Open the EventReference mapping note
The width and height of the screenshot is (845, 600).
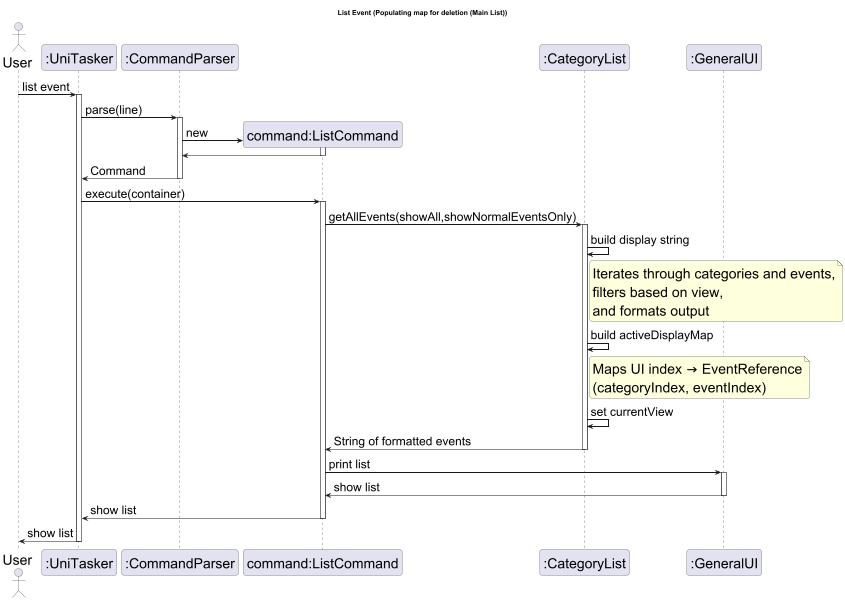[x=699, y=377]
